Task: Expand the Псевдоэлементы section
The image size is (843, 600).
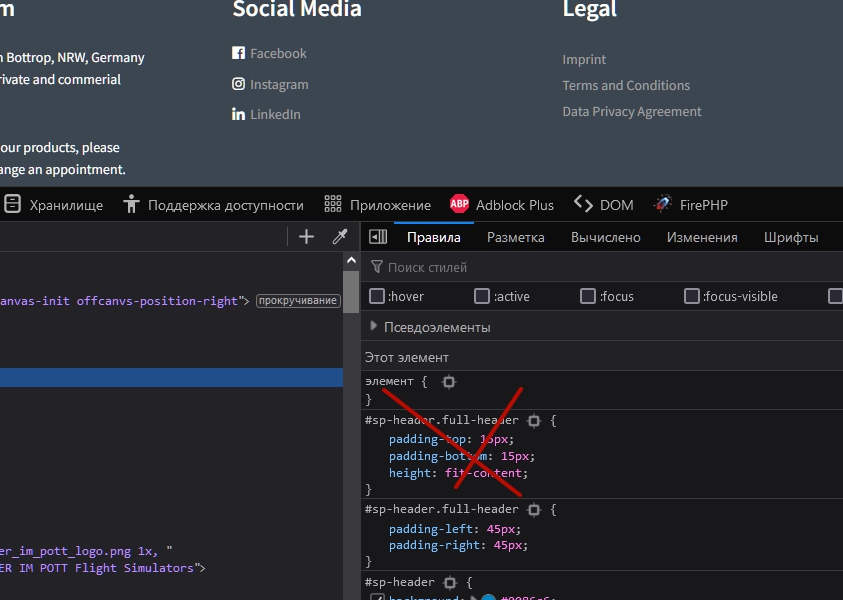Action: [430, 327]
